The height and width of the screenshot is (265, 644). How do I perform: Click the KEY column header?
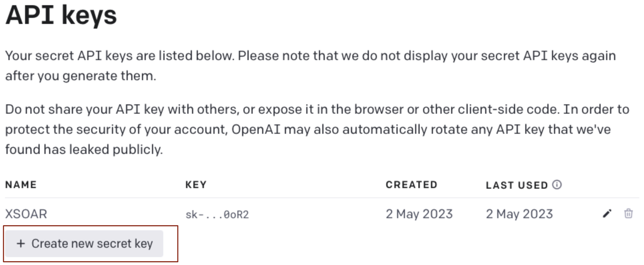[x=196, y=185]
